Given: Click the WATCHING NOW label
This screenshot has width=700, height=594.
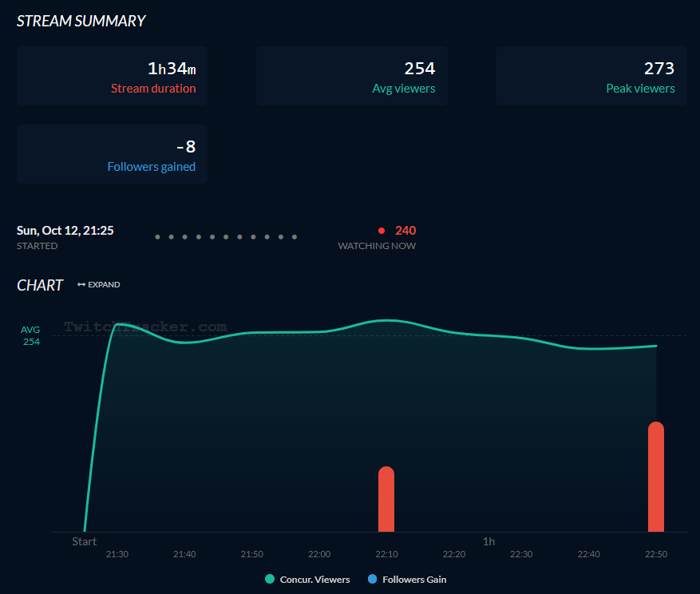Looking at the screenshot, I should pos(377,246).
